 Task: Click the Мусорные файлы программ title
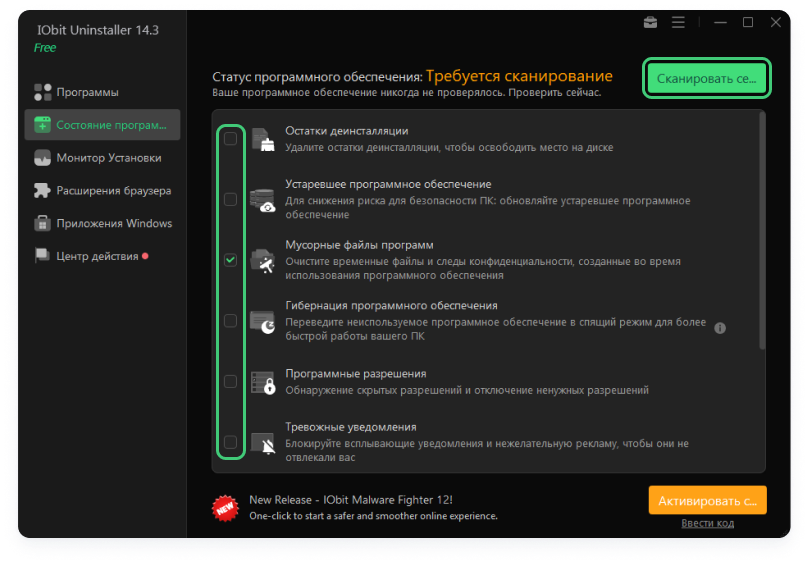(x=359, y=245)
